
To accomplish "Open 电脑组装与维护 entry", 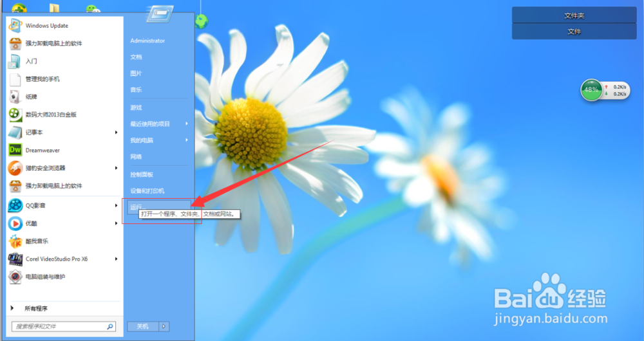I will [45, 277].
